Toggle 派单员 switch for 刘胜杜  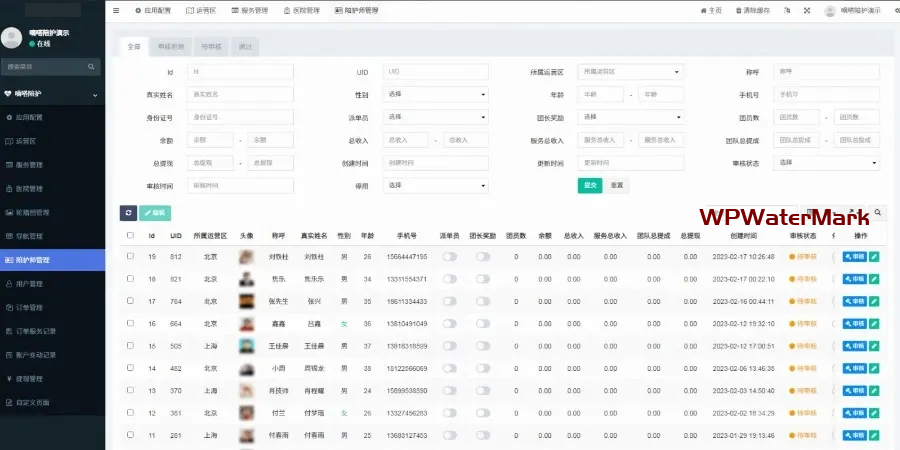[449, 257]
